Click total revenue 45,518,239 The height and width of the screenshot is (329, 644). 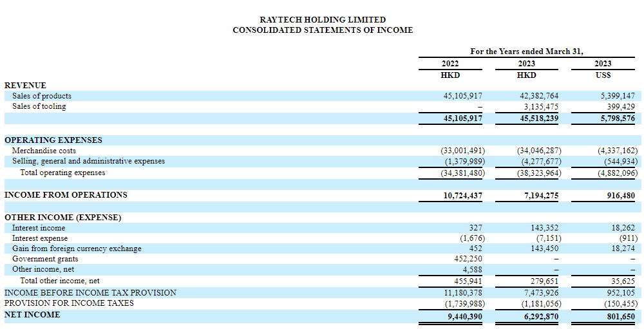point(539,118)
